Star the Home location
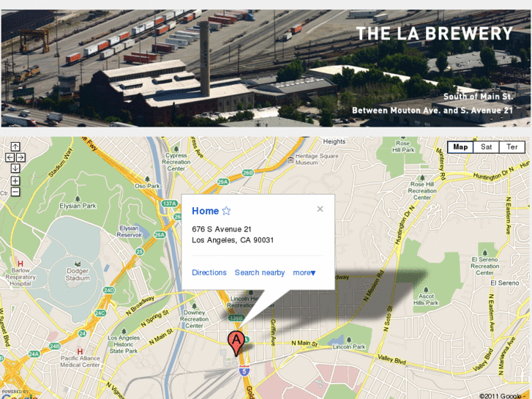Screen dimensions: 532x399 point(226,211)
